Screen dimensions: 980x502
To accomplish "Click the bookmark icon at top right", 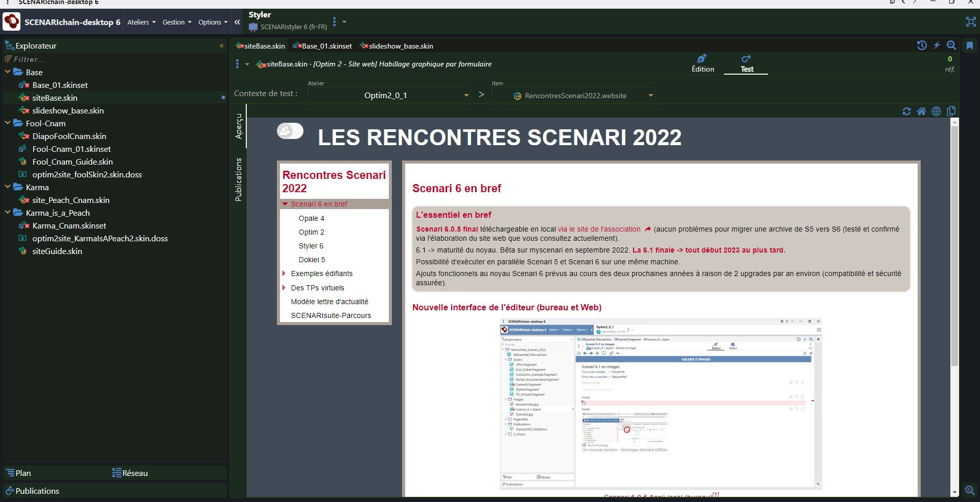I will click(x=969, y=45).
